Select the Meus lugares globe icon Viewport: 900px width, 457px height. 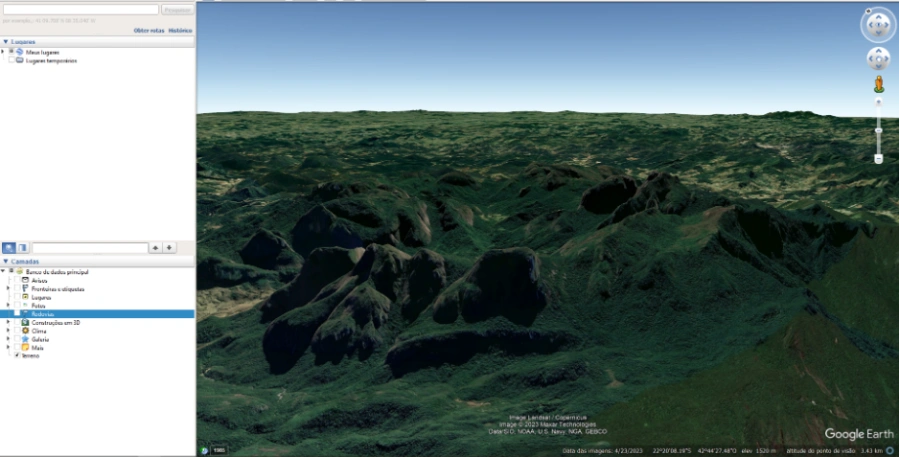20,52
